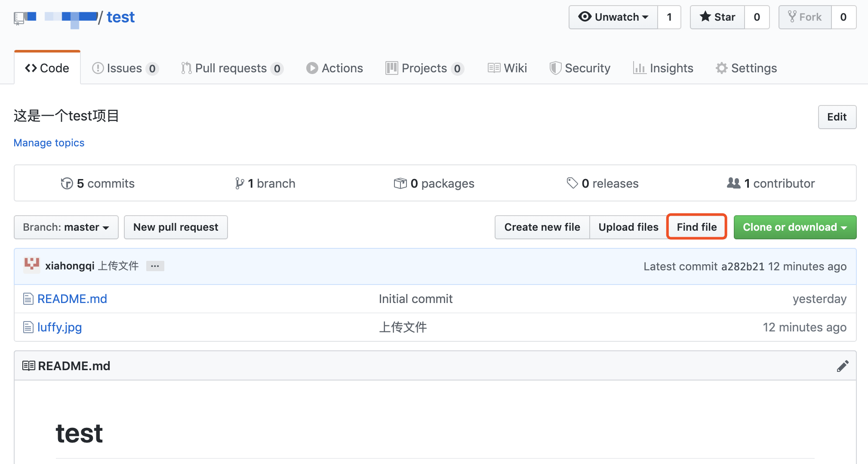Click the README.md title in the README panel header
Image resolution: width=868 pixels, height=464 pixels.
tap(74, 366)
